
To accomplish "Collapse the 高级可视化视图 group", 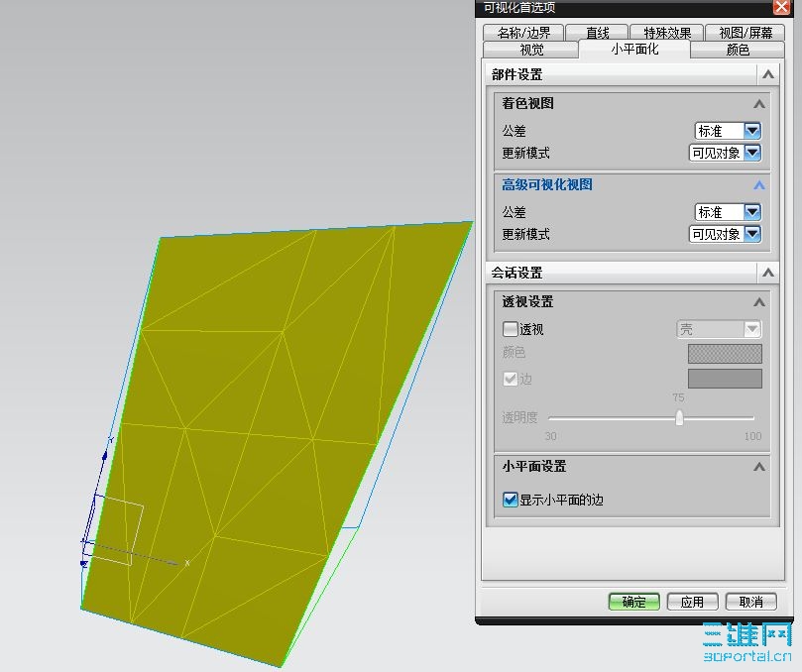I will 759,185.
